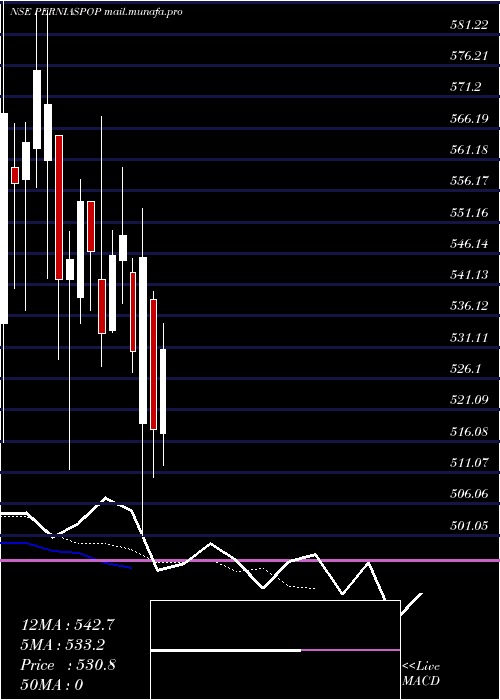The height and width of the screenshot is (700, 500).
Task: Click the 501.05 price label
Action: tap(469, 525)
